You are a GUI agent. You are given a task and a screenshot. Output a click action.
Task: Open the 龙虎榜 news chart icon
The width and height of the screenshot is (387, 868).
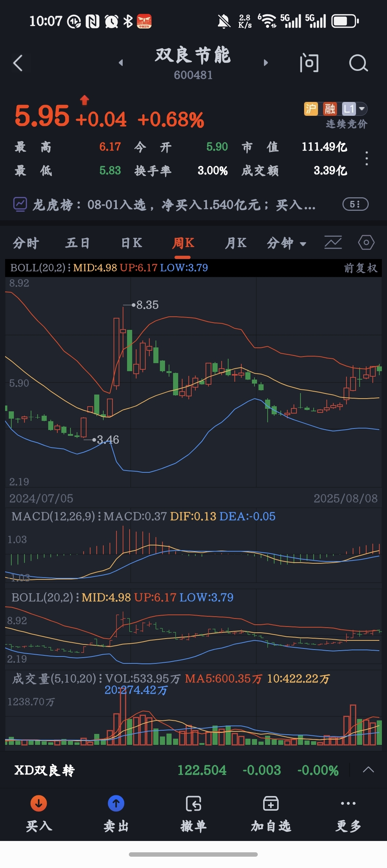tap(20, 204)
